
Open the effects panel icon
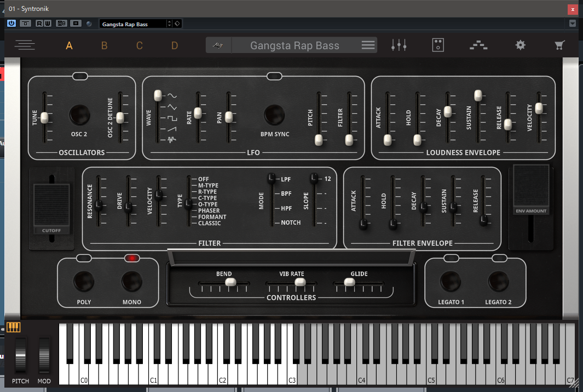tap(438, 45)
